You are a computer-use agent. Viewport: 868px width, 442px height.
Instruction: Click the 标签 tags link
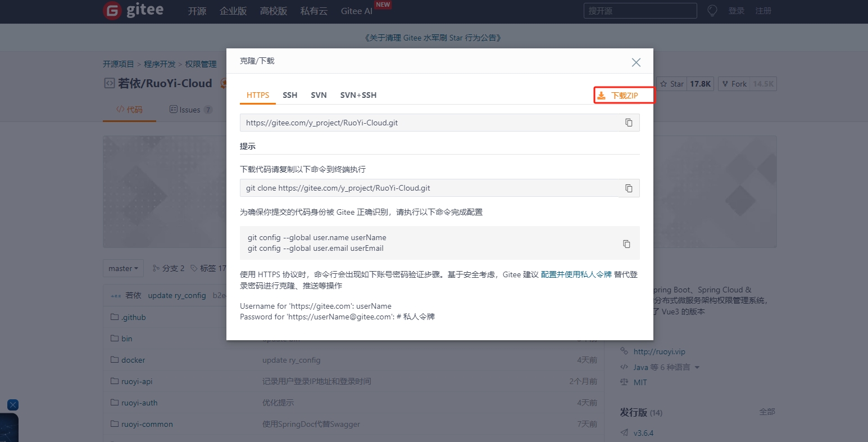point(208,268)
